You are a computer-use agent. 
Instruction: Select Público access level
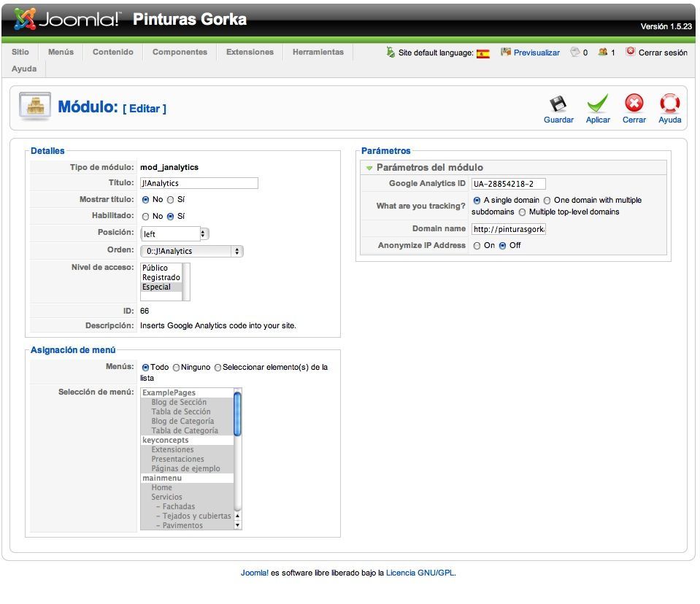click(161, 268)
